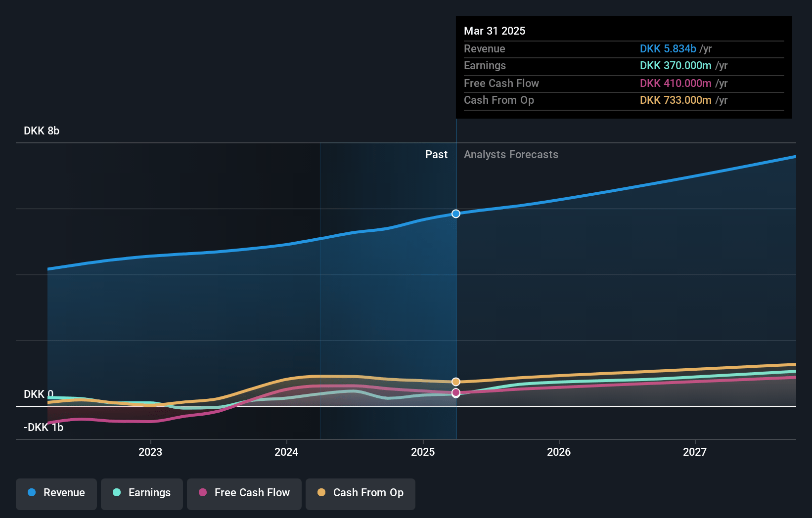The height and width of the screenshot is (518, 812).
Task: Click the 2027 x-axis label
Action: [695, 452]
